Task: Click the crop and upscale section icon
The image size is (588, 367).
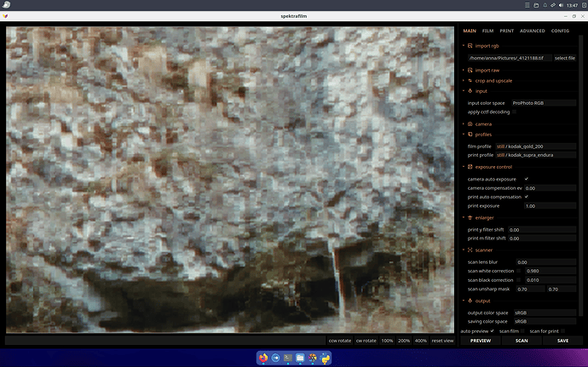Action: (x=470, y=81)
